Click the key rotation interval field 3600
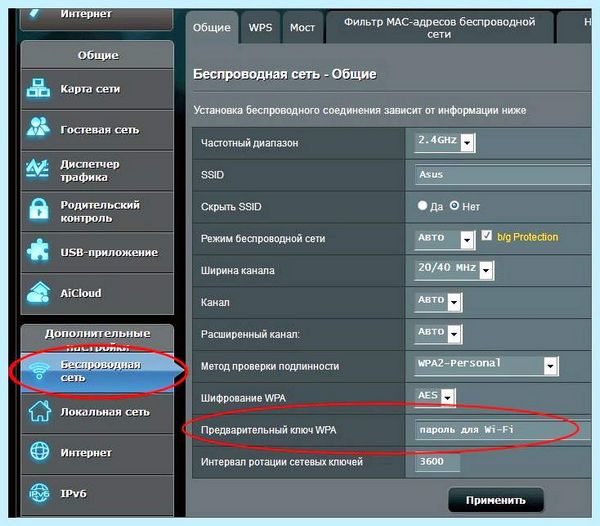The height and width of the screenshot is (526, 600). tap(437, 461)
